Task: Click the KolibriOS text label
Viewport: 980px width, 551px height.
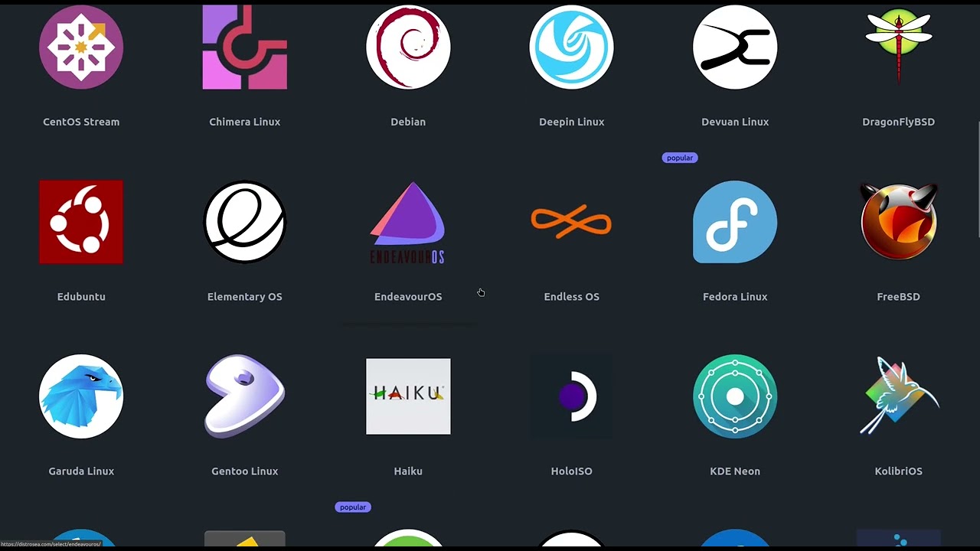Action: point(898,471)
